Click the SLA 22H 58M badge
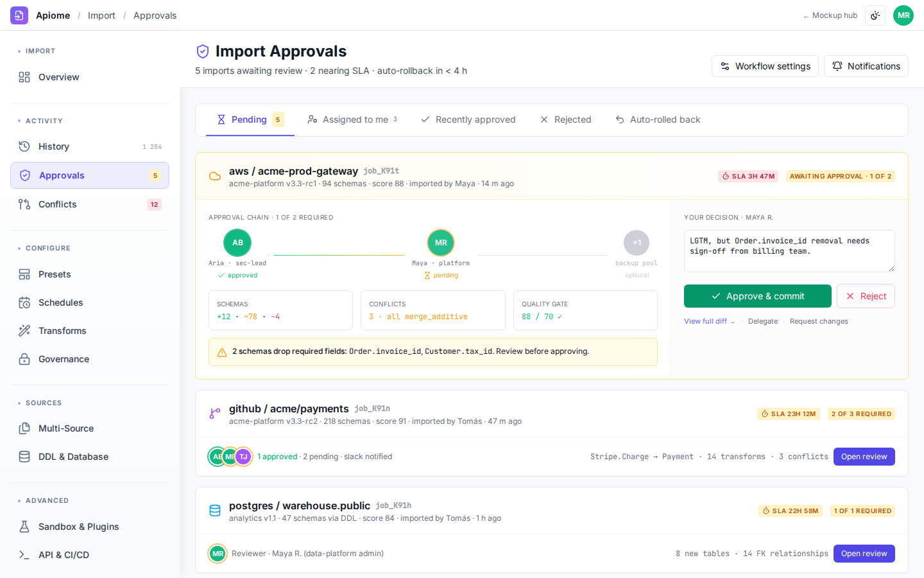924x578 pixels. point(791,511)
